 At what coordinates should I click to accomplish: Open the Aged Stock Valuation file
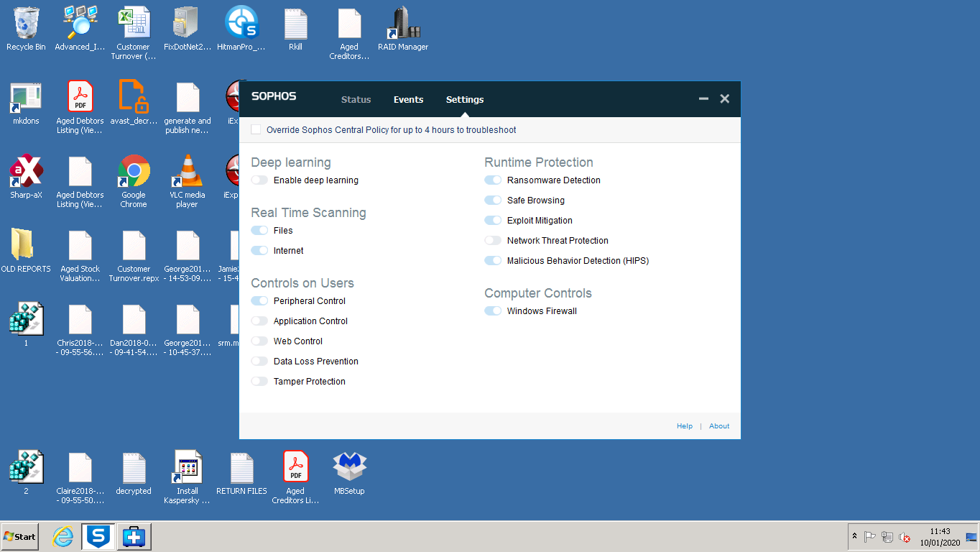coord(80,246)
